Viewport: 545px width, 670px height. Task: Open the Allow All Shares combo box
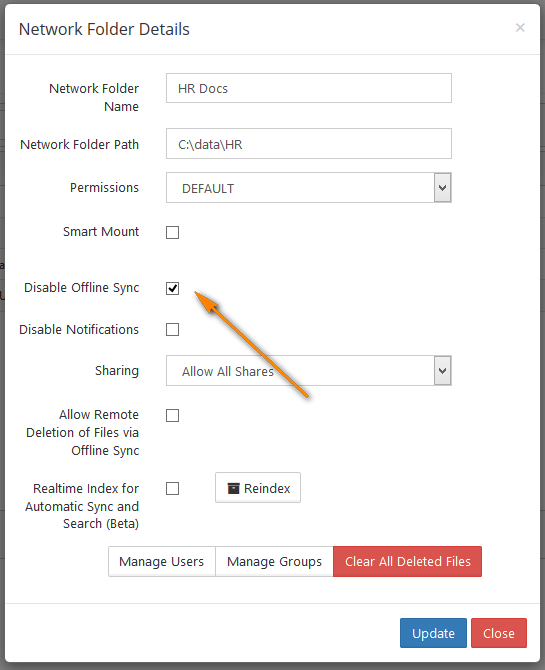[309, 370]
